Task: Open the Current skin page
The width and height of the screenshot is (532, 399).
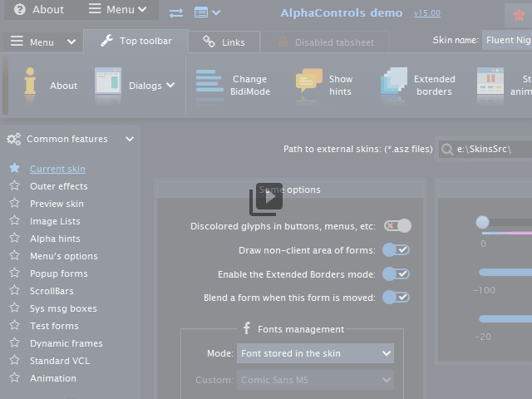Action: coord(57,169)
